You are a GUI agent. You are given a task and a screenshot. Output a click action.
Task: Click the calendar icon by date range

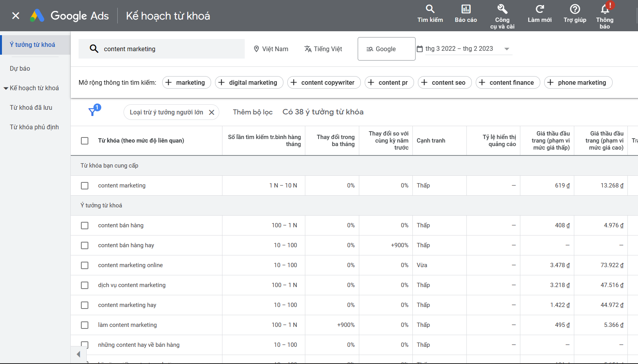click(x=420, y=49)
